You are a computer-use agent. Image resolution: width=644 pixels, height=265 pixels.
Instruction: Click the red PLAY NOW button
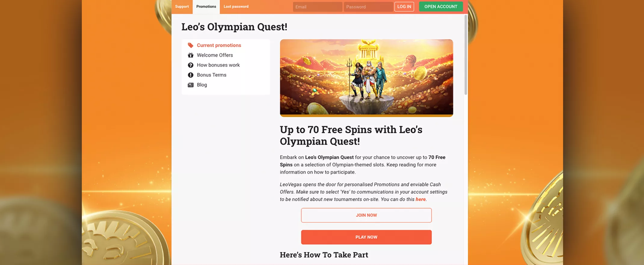[366, 237]
